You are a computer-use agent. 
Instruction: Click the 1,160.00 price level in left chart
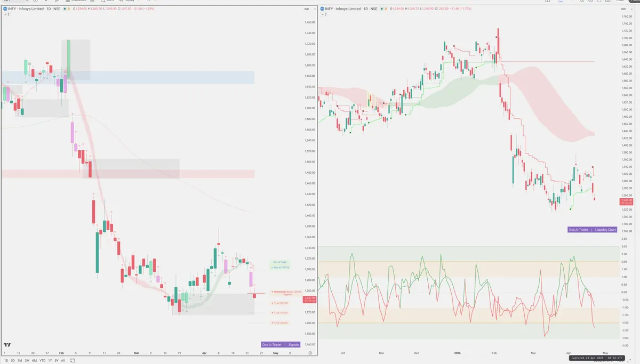pos(310,344)
